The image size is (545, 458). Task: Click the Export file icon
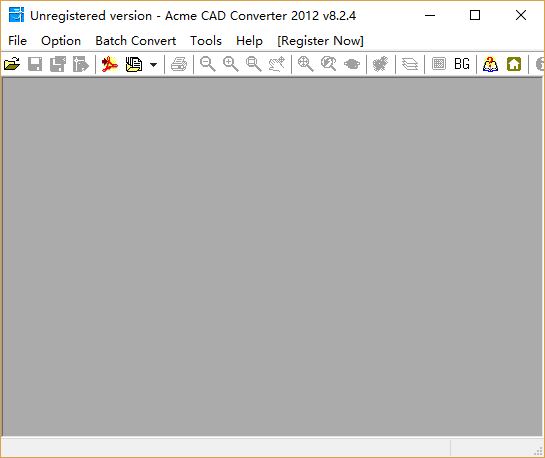(x=81, y=64)
